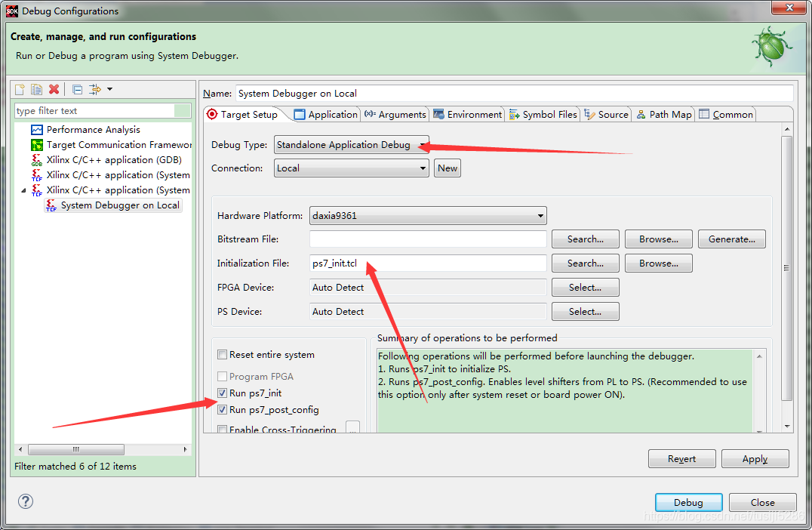812x530 pixels.
Task: Click Search for Initialization File
Action: pyautogui.click(x=585, y=263)
